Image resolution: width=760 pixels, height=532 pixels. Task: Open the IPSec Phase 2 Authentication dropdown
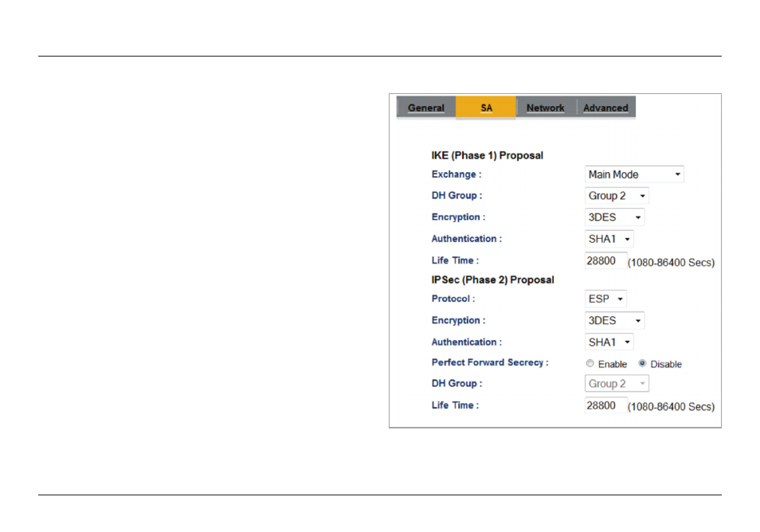609,342
